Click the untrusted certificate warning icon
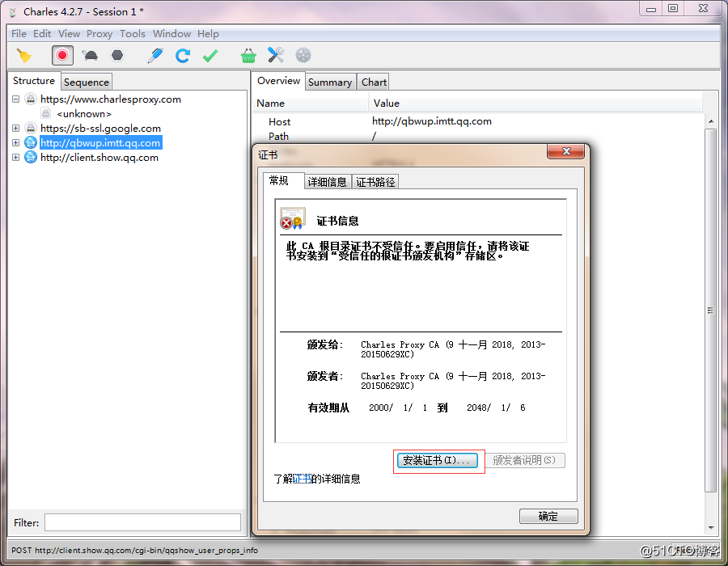The image size is (728, 566). click(292, 219)
